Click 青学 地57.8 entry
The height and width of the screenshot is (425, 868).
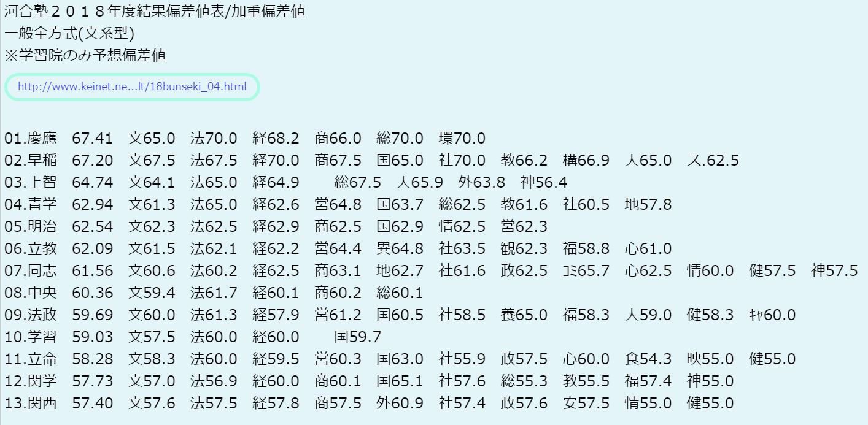(x=648, y=205)
